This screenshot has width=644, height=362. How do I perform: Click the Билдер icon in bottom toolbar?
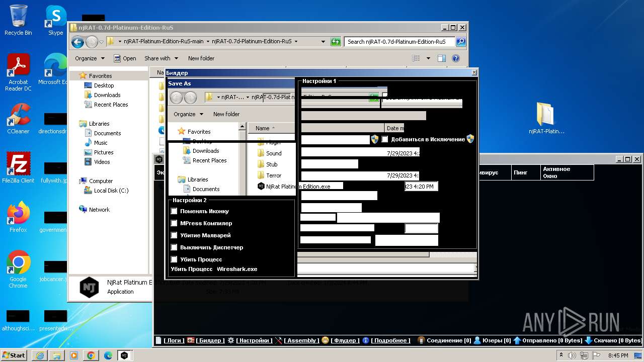click(191, 340)
